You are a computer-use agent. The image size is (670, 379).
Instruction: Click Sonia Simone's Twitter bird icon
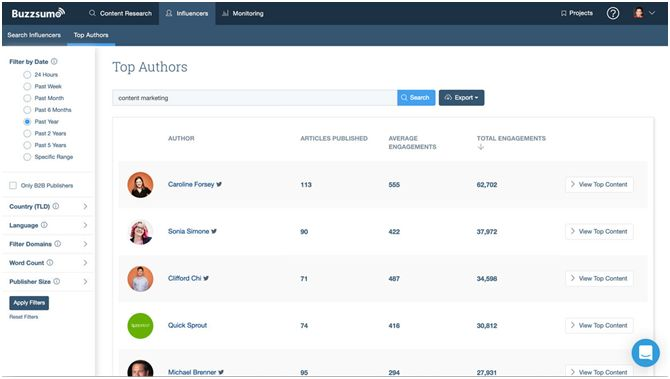click(x=214, y=232)
